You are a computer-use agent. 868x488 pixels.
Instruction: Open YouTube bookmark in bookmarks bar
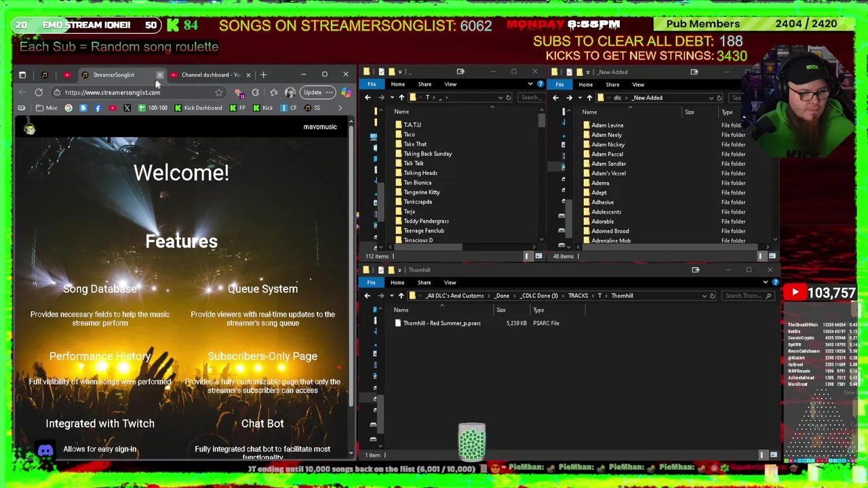point(112,108)
